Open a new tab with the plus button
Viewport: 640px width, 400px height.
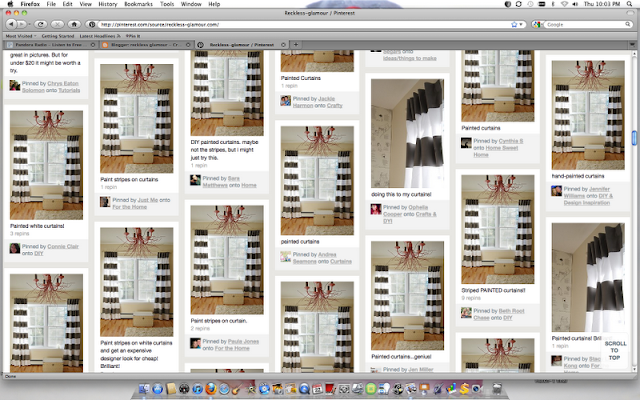[x=296, y=44]
